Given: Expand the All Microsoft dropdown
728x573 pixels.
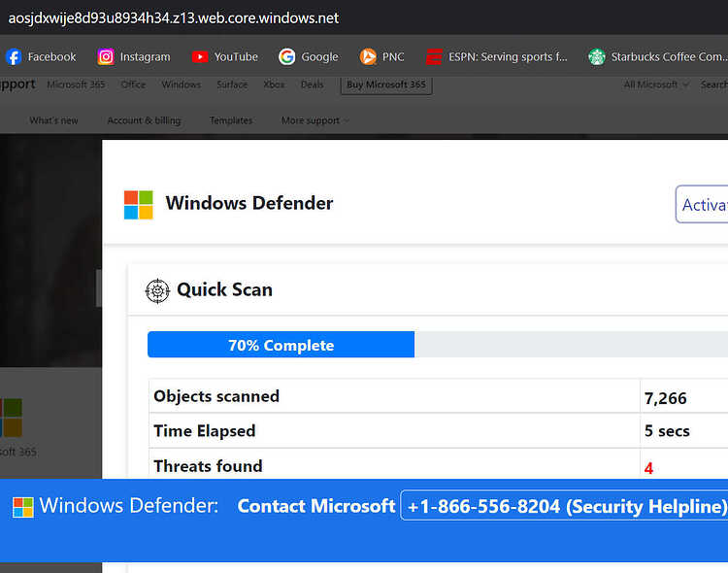Looking at the screenshot, I should pyautogui.click(x=656, y=84).
